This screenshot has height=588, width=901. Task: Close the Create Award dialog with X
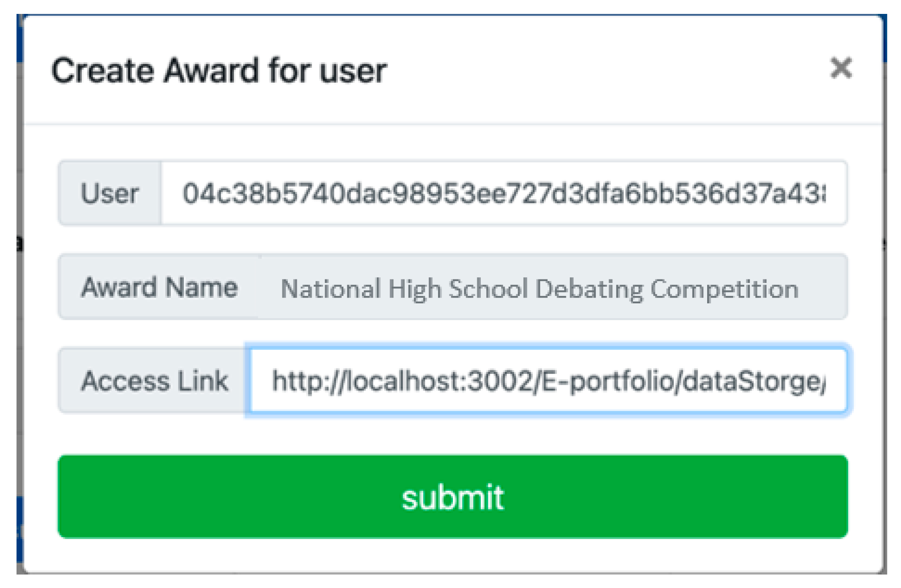click(841, 68)
